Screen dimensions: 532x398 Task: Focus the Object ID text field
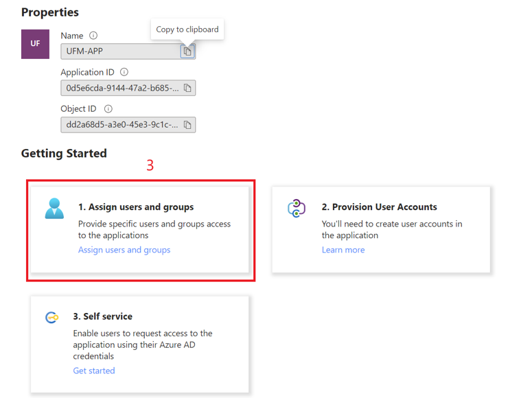tap(119, 125)
